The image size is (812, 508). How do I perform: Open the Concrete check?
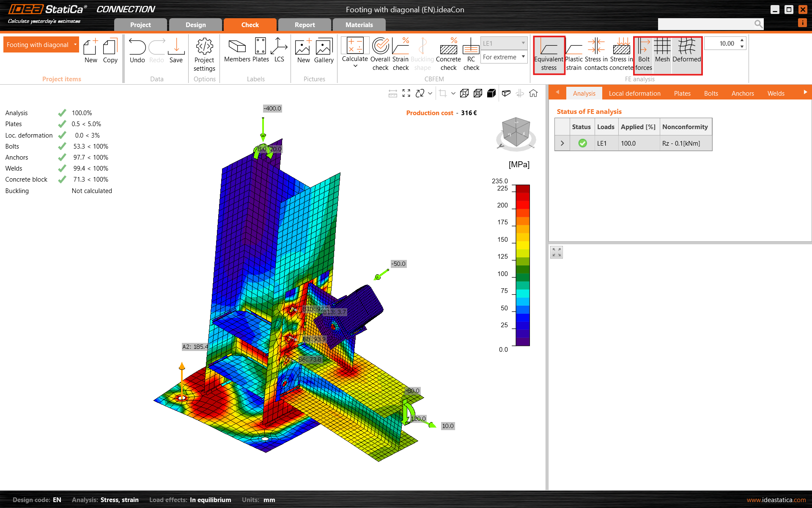tap(448, 54)
